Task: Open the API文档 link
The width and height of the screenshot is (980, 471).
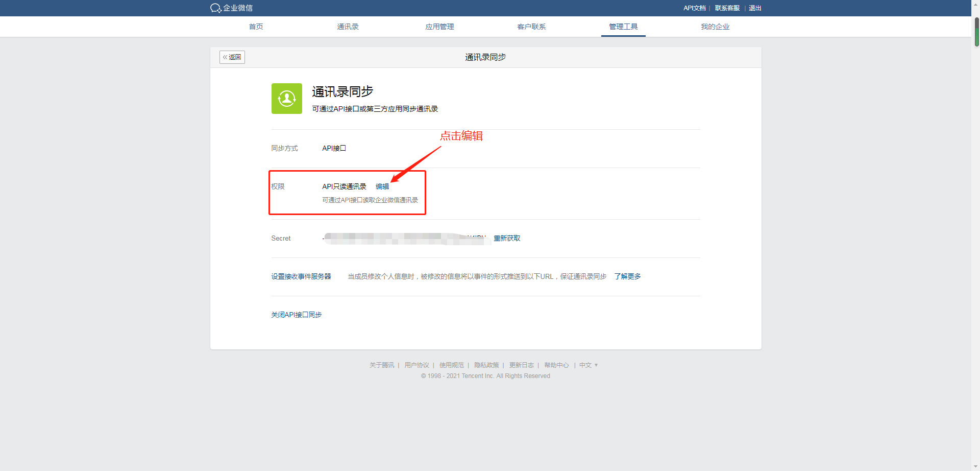Action: [x=694, y=8]
